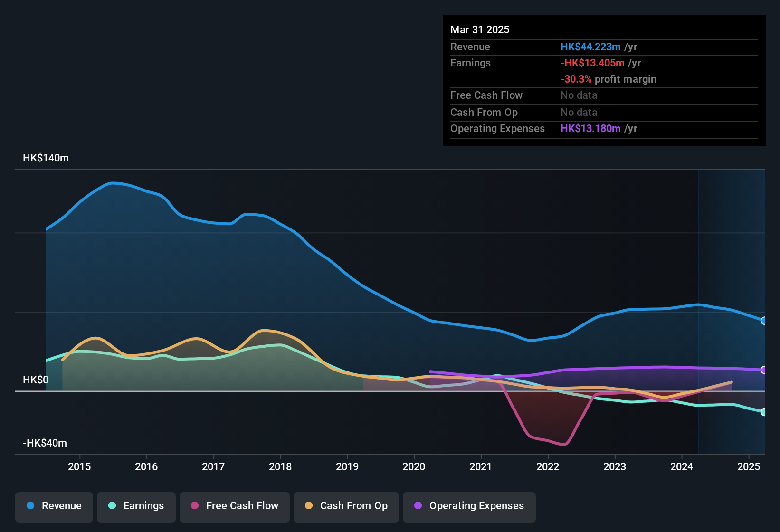The image size is (780, 532).
Task: Click the Revenue endpoint marker on chart
Action: (x=763, y=321)
